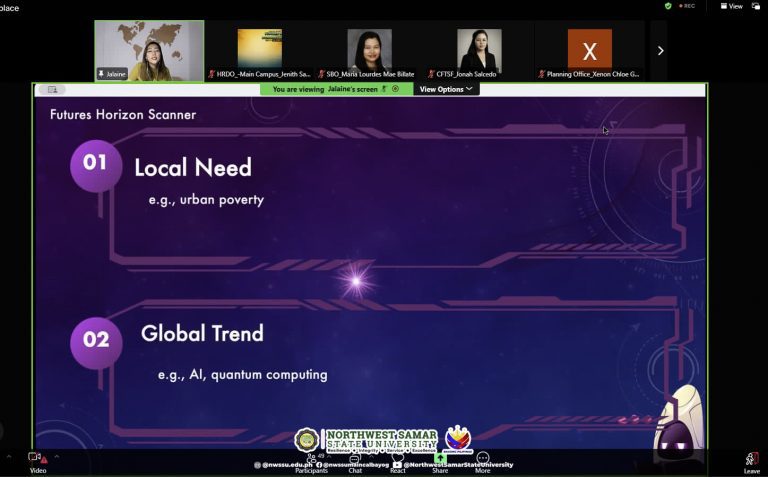Open the Participants panel
Screen dimensions: 768x477
click(x=312, y=463)
